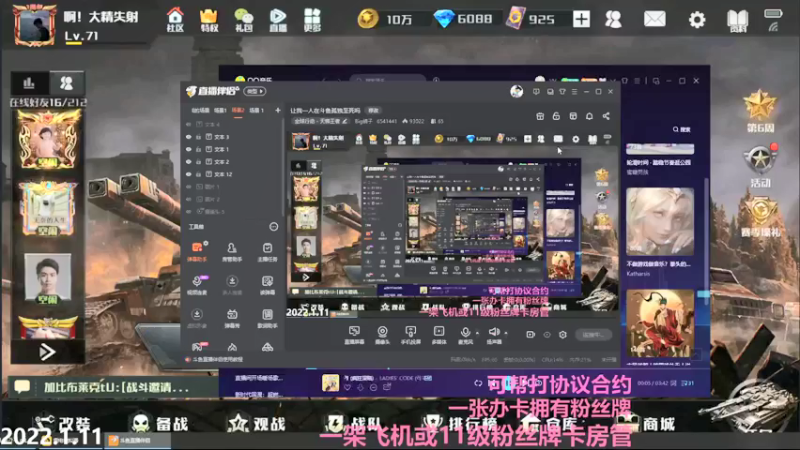Image resolution: width=800 pixels, height=450 pixels.
Task: Open 资料 book icon in main game bar
Action: pos(737,21)
